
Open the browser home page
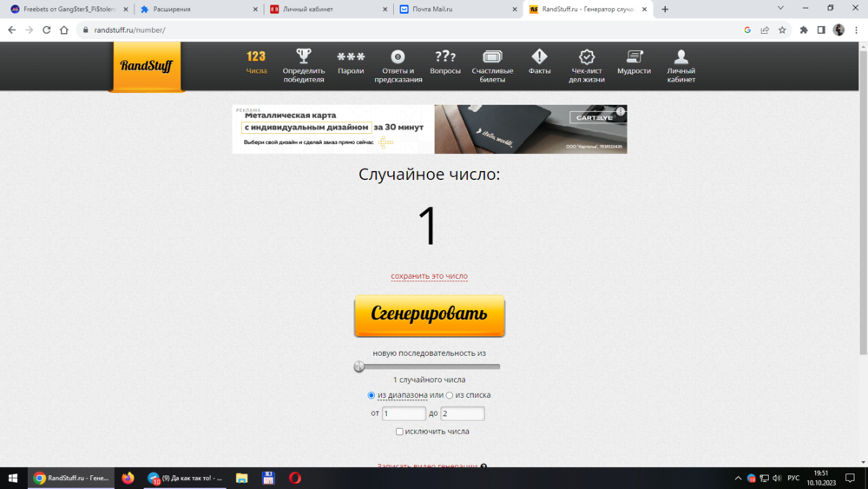[64, 30]
